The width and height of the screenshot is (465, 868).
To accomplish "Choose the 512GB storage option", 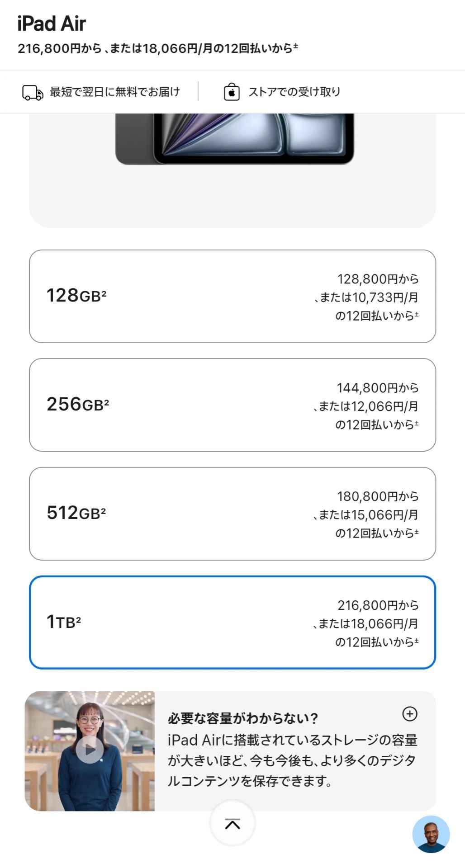I will pos(232,514).
